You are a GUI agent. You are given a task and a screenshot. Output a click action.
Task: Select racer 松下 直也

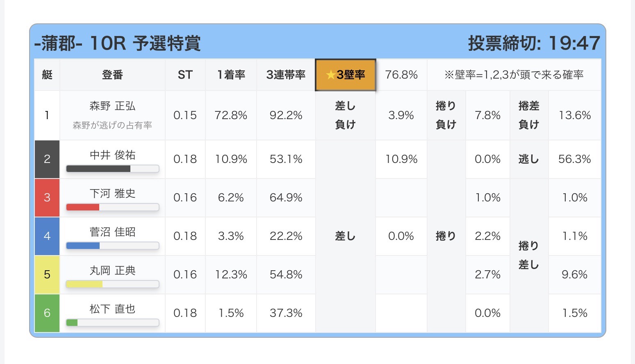coord(112,309)
